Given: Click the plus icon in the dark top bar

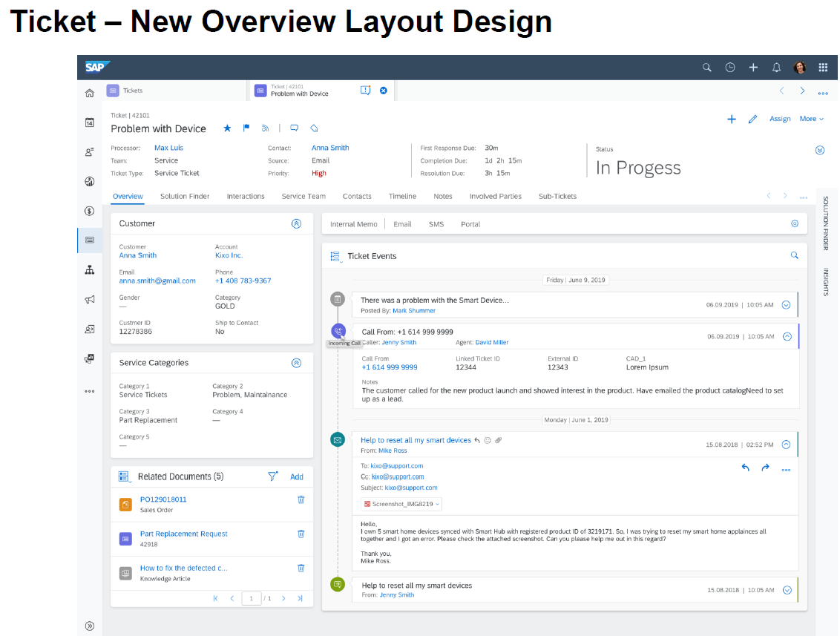Looking at the screenshot, I should [x=753, y=68].
